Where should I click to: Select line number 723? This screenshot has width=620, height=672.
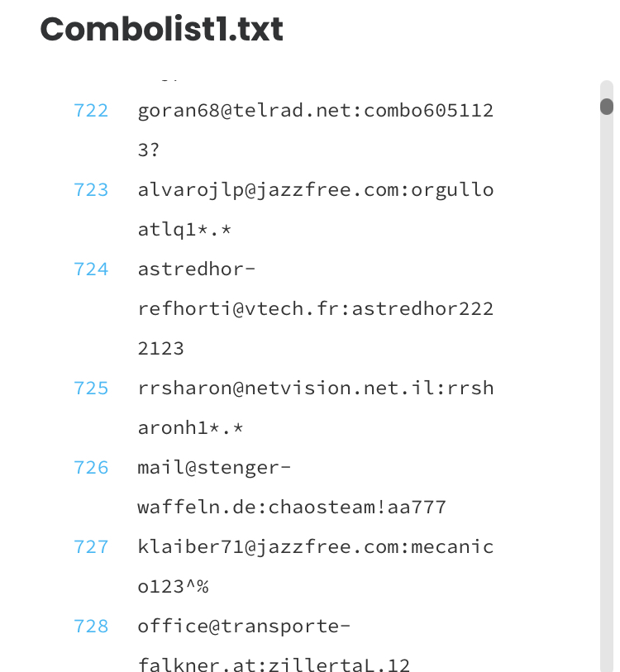(x=91, y=190)
